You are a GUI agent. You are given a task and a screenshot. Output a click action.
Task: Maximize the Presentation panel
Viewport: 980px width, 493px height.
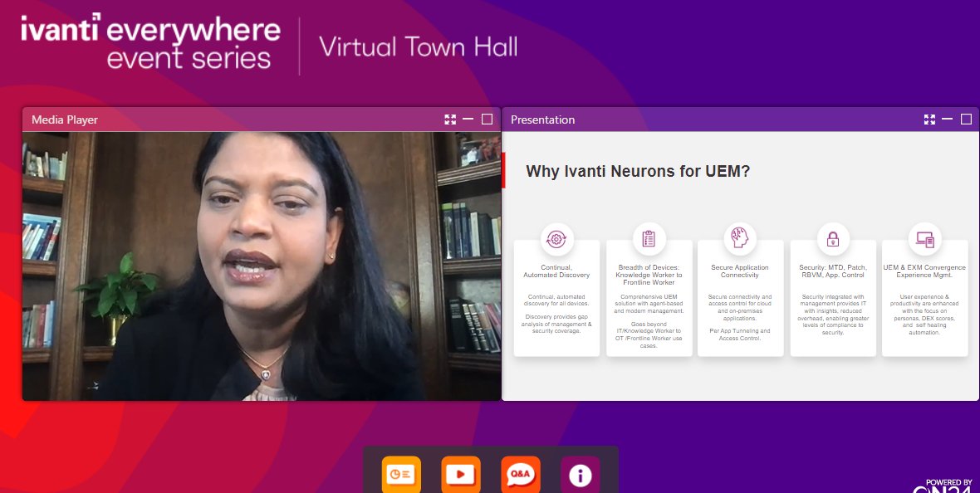coord(966,119)
